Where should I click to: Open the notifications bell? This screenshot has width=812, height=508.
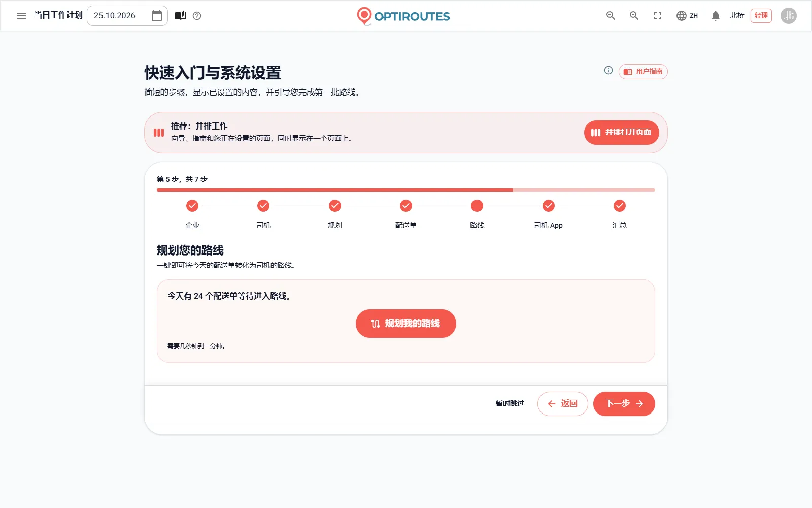[x=716, y=16]
